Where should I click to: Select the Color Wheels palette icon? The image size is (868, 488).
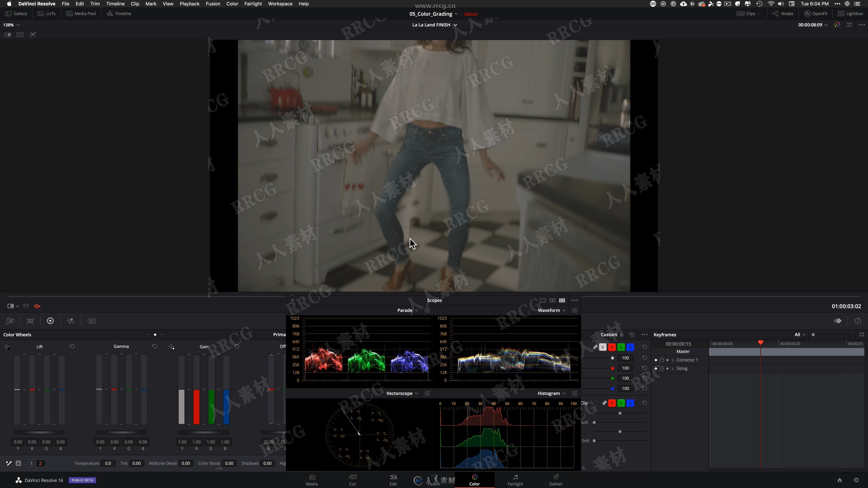(x=50, y=321)
